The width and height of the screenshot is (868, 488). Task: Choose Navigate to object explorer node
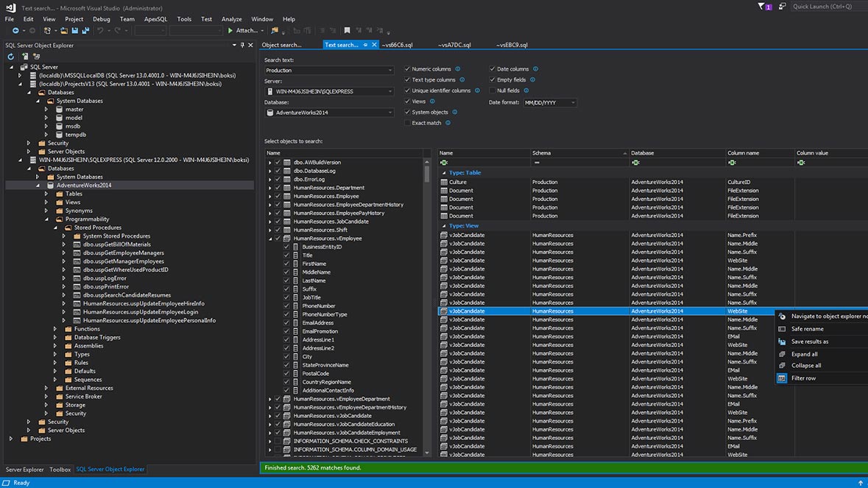point(829,316)
